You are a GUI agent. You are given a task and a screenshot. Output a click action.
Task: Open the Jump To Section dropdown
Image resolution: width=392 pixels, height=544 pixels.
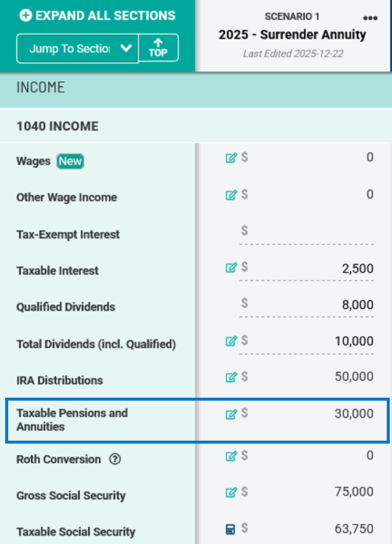point(77,48)
